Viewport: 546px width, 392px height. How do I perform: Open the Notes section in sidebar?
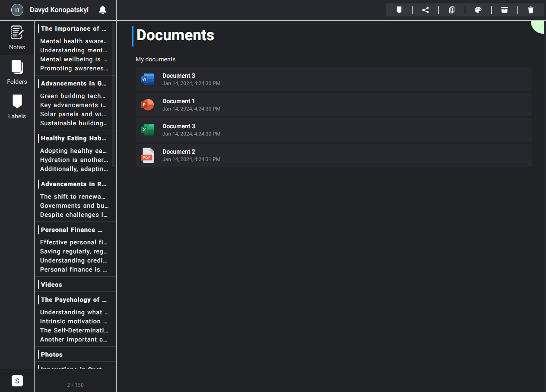[17, 38]
